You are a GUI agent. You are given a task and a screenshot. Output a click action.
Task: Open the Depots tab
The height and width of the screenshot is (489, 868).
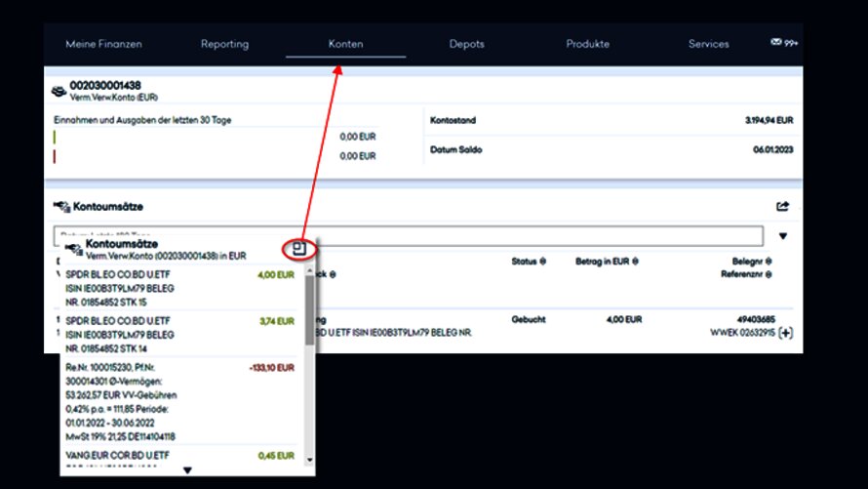(466, 44)
